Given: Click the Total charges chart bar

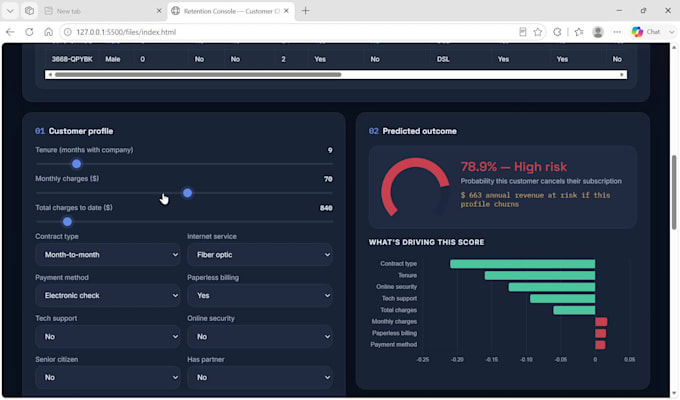Looking at the screenshot, I should tap(574, 310).
